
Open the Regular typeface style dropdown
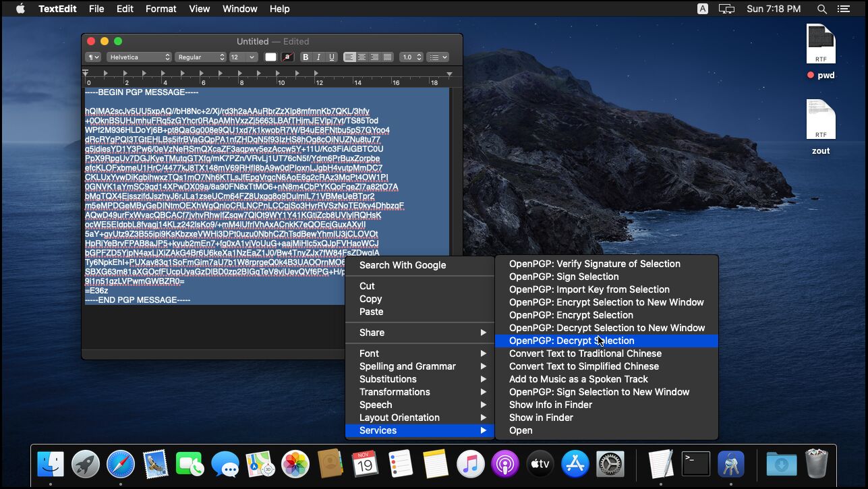tap(200, 57)
